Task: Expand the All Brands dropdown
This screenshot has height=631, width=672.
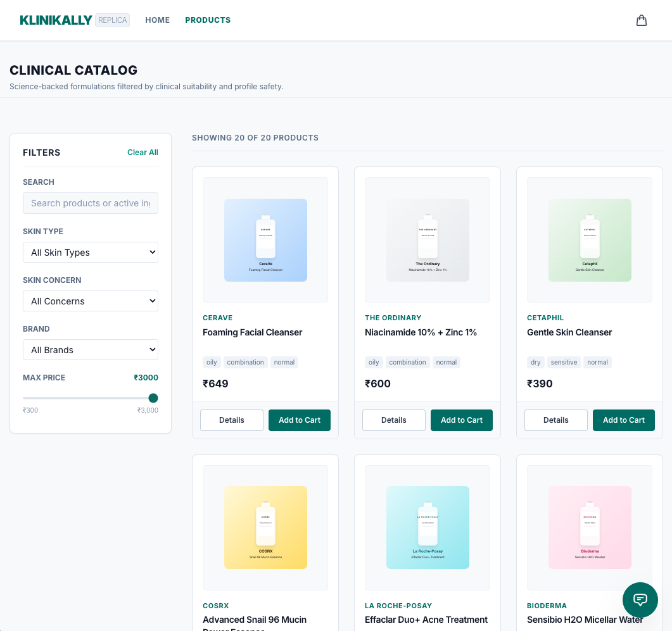Action: point(91,350)
